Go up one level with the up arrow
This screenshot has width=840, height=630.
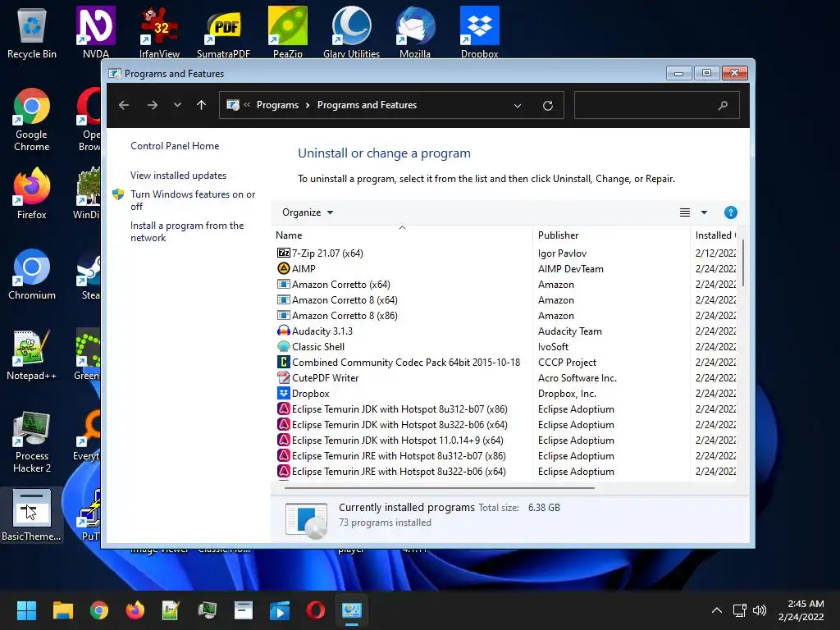coord(202,105)
